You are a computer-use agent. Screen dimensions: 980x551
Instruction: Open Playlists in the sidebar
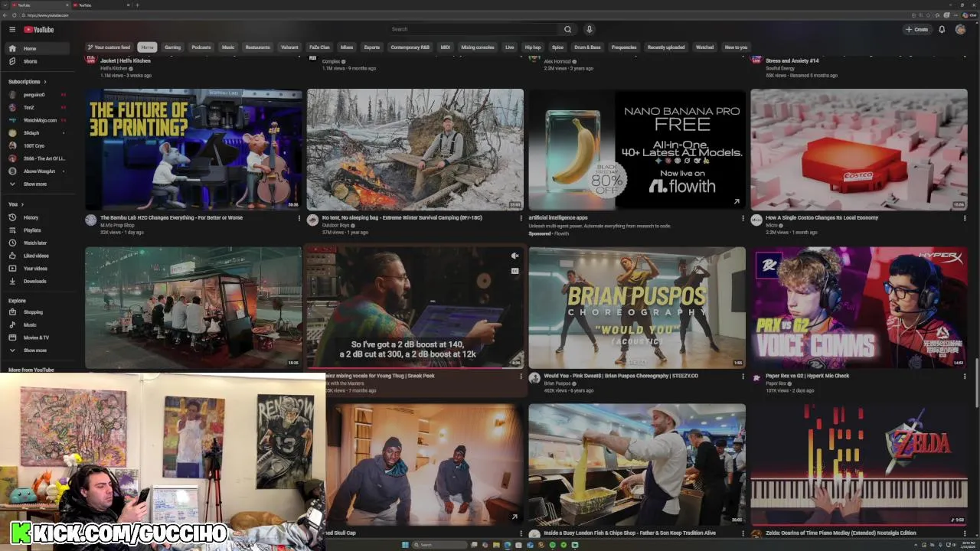coord(37,230)
